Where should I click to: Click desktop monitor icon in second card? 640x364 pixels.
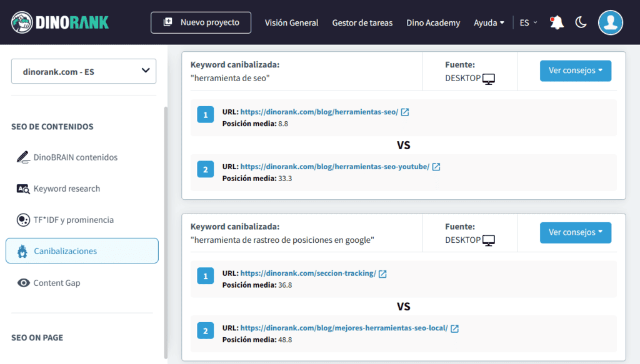489,241
